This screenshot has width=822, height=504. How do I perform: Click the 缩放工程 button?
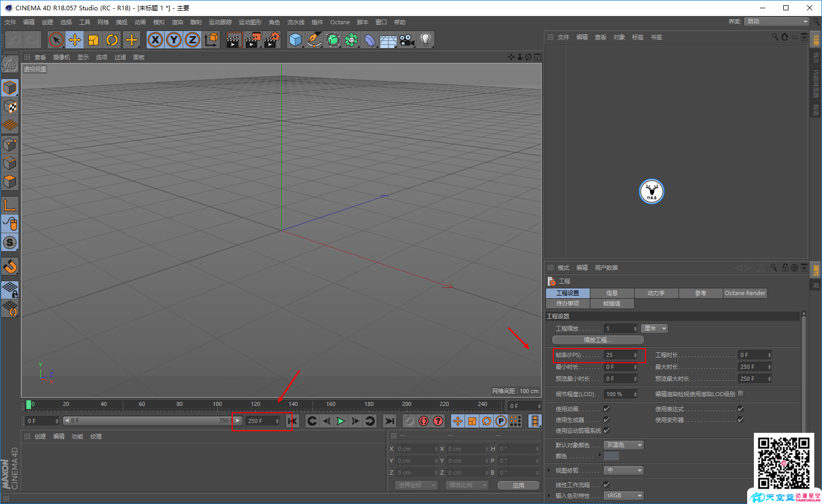(x=598, y=340)
